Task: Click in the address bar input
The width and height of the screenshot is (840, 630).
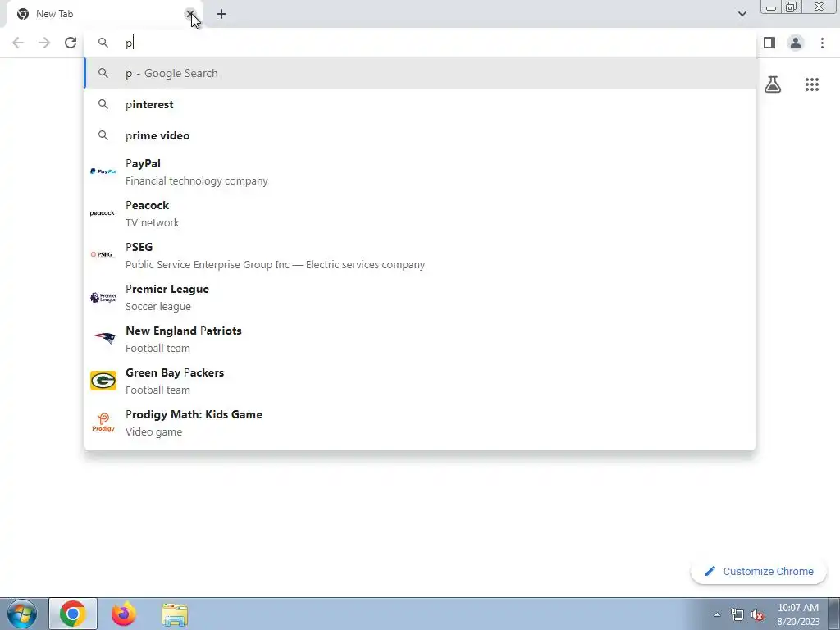Action: (420, 43)
